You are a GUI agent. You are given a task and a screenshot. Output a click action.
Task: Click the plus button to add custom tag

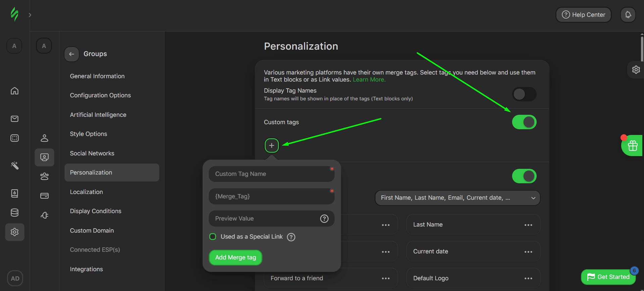coord(272,146)
